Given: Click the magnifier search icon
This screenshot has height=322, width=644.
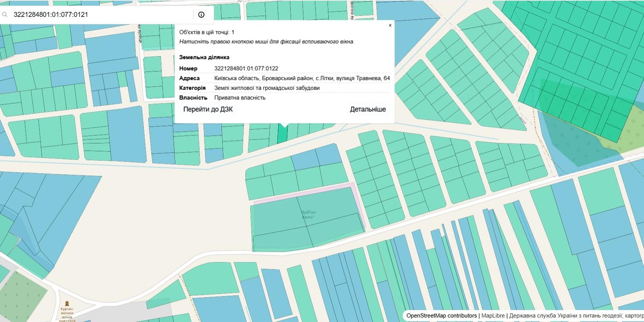Looking at the screenshot, I should coord(5,15).
